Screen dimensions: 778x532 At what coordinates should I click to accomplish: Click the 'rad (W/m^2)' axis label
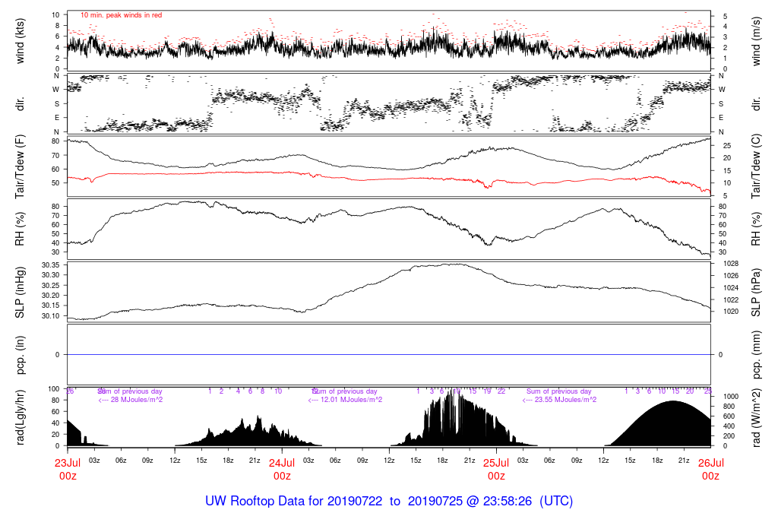(x=756, y=417)
